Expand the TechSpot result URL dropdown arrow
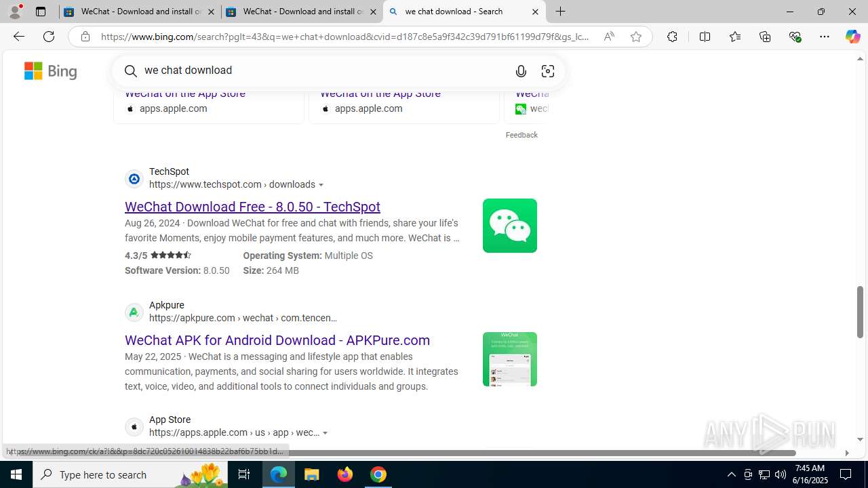The height and width of the screenshot is (488, 868). pos(321,185)
